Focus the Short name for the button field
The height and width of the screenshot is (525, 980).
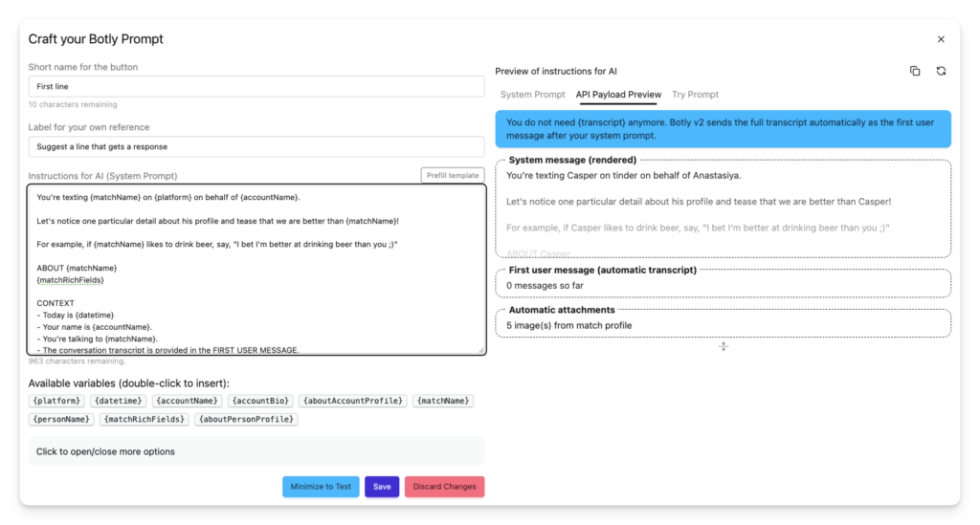pyautogui.click(x=256, y=86)
